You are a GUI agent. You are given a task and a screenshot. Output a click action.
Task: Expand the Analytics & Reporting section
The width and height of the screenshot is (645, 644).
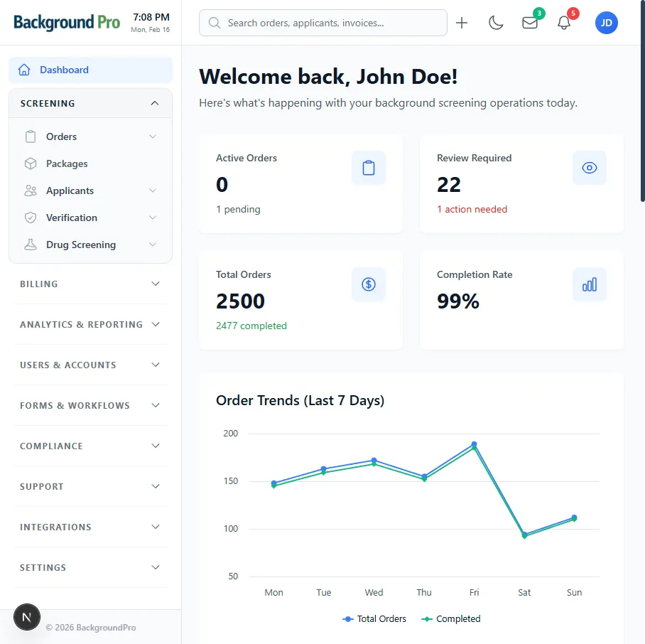pos(90,324)
